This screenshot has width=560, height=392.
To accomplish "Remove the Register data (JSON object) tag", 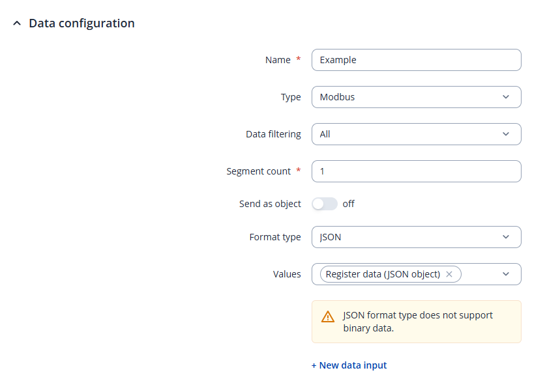I will (x=449, y=274).
